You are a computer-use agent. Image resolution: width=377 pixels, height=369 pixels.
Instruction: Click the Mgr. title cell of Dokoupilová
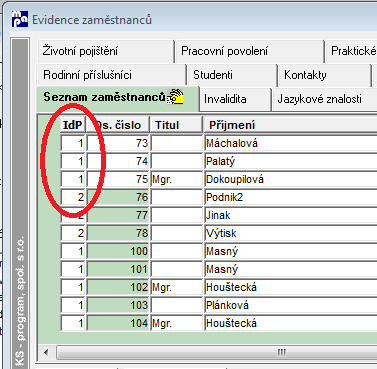176,179
